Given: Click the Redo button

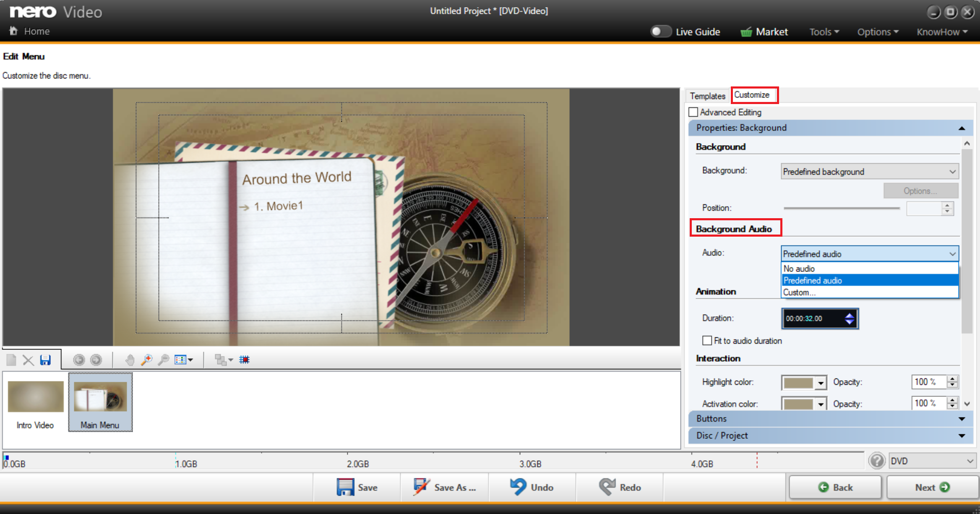Looking at the screenshot, I should [x=620, y=487].
